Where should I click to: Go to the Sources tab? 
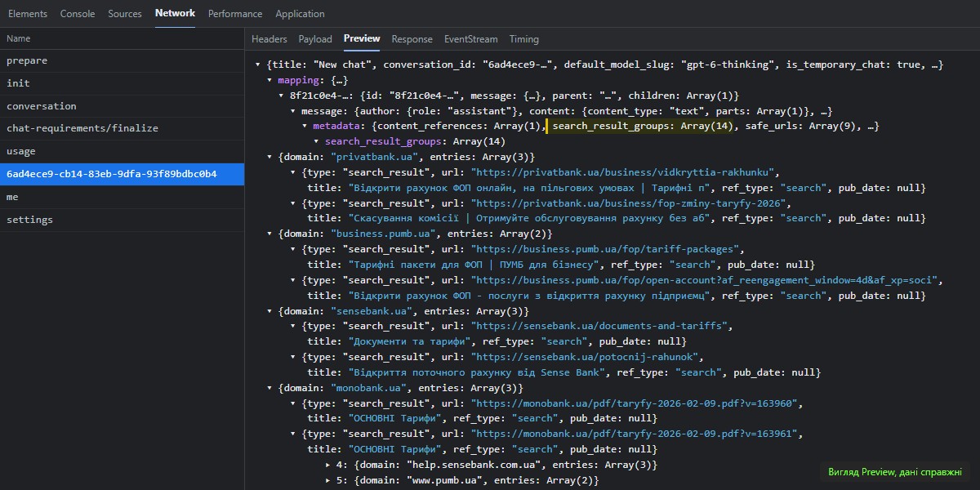tap(125, 14)
